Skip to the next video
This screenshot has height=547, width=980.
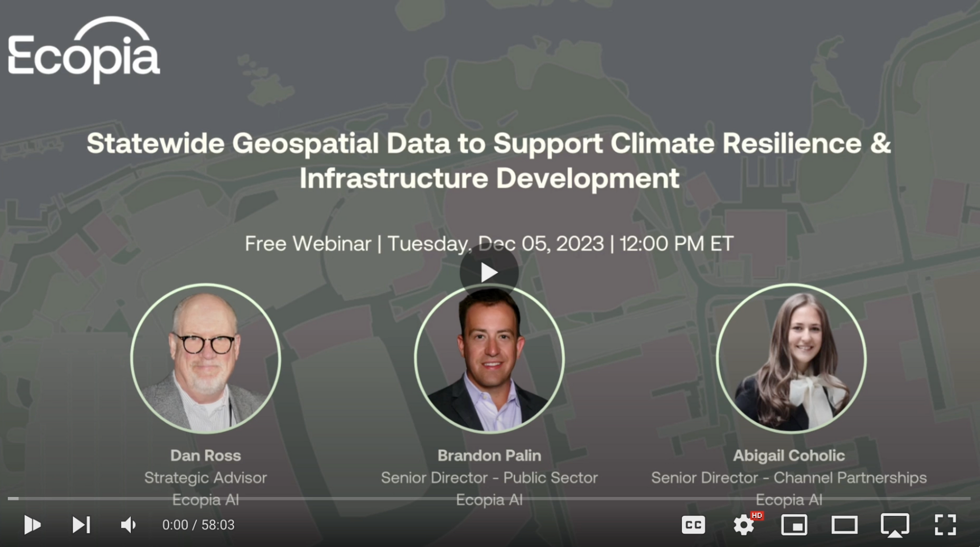(x=81, y=524)
